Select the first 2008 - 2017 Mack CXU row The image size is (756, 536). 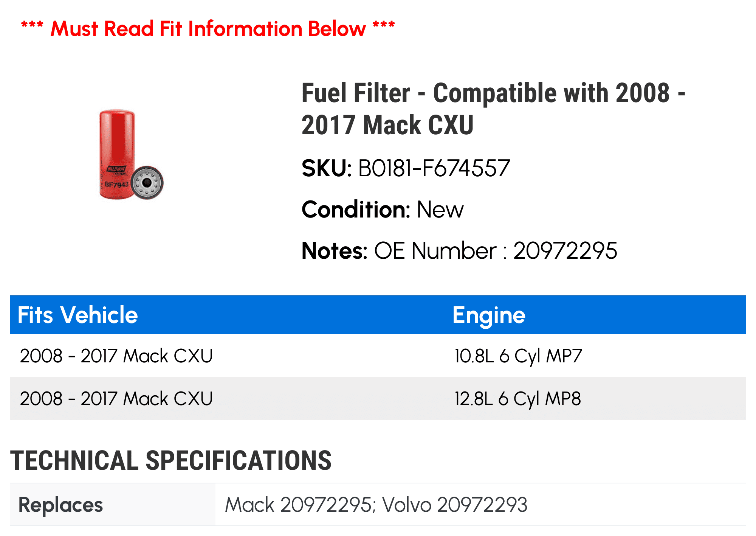116,356
